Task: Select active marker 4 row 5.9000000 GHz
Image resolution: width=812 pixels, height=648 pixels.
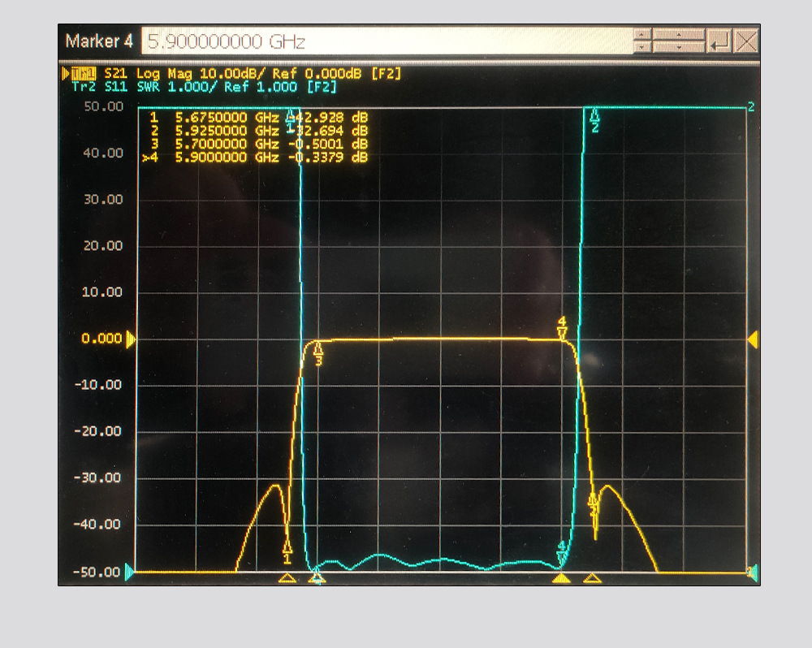Action: pos(255,158)
